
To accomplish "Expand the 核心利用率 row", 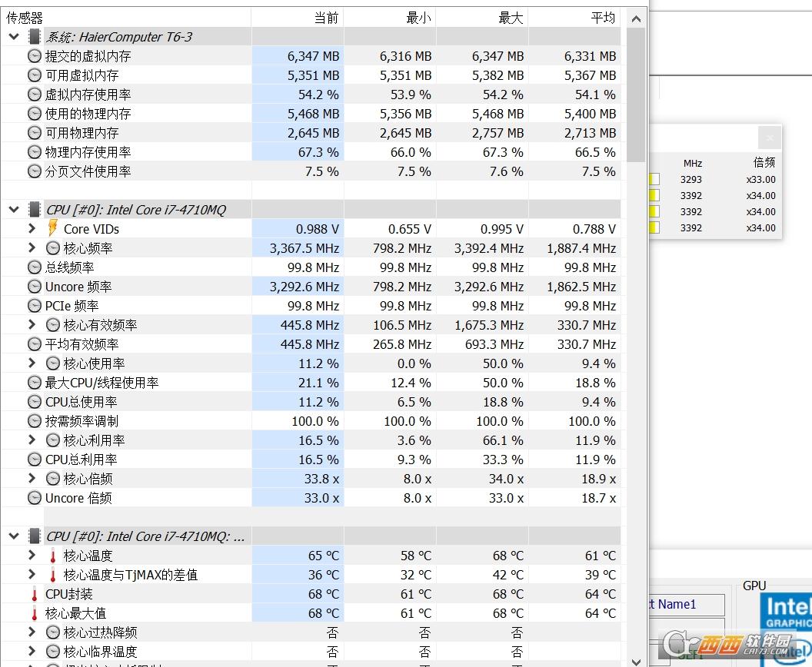I will (32, 440).
